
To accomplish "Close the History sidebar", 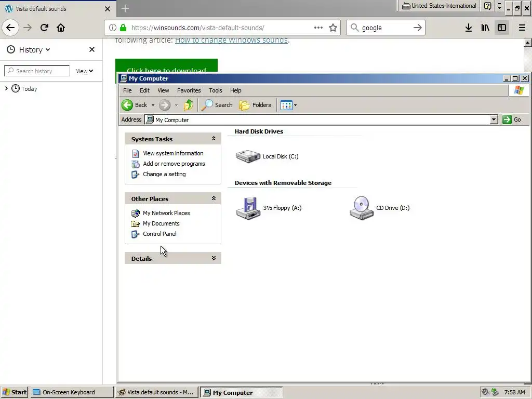I will tap(91, 49).
